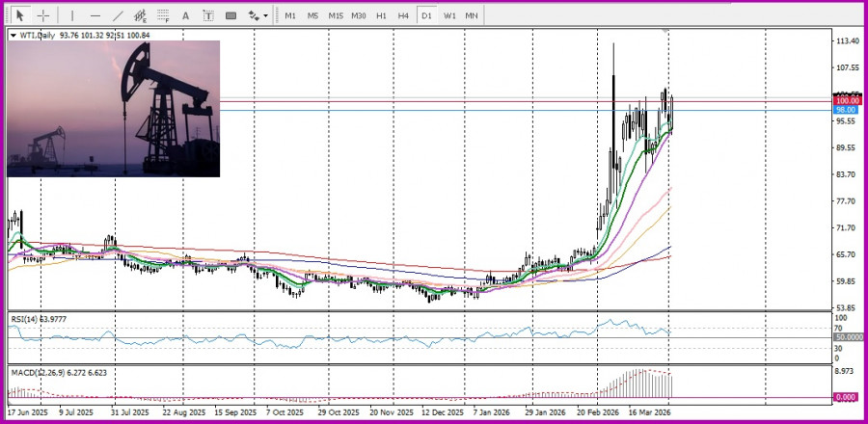Choose the M15 timeframe button

[335, 15]
